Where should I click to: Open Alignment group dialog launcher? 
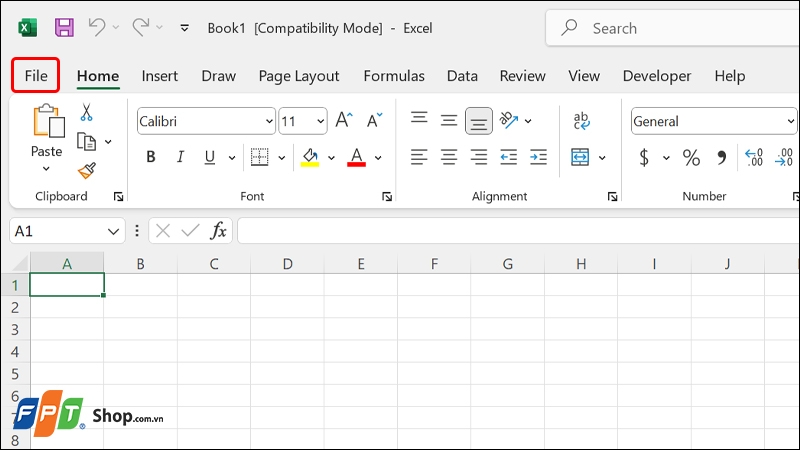click(612, 196)
